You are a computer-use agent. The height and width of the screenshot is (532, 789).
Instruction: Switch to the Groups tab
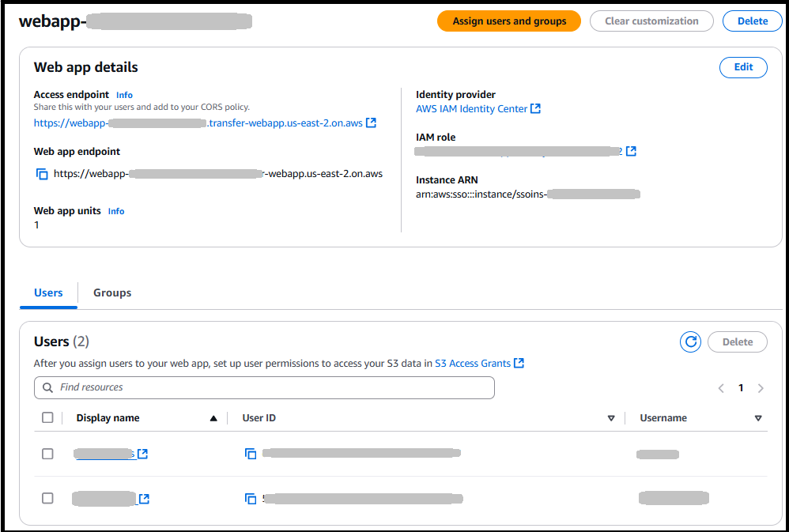[111, 292]
